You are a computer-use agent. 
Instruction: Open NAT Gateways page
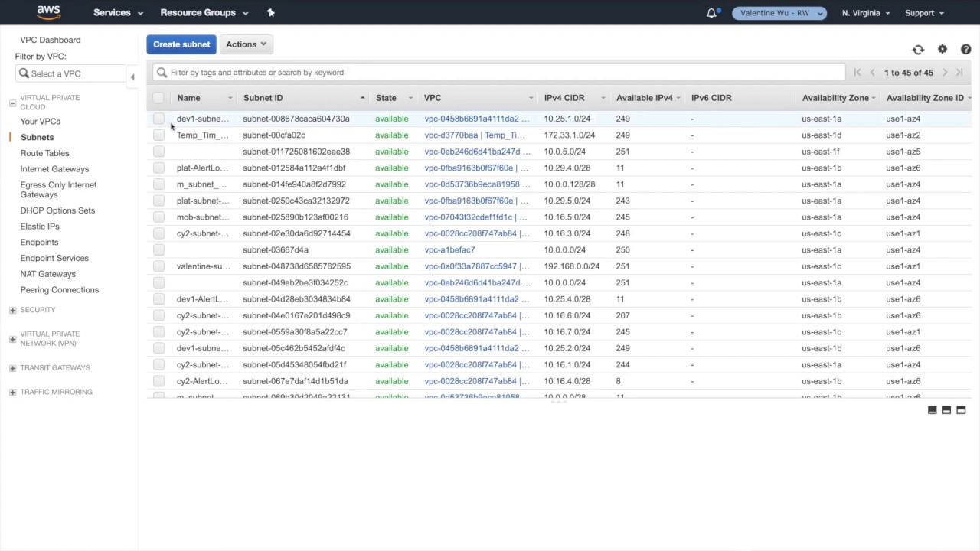47,274
